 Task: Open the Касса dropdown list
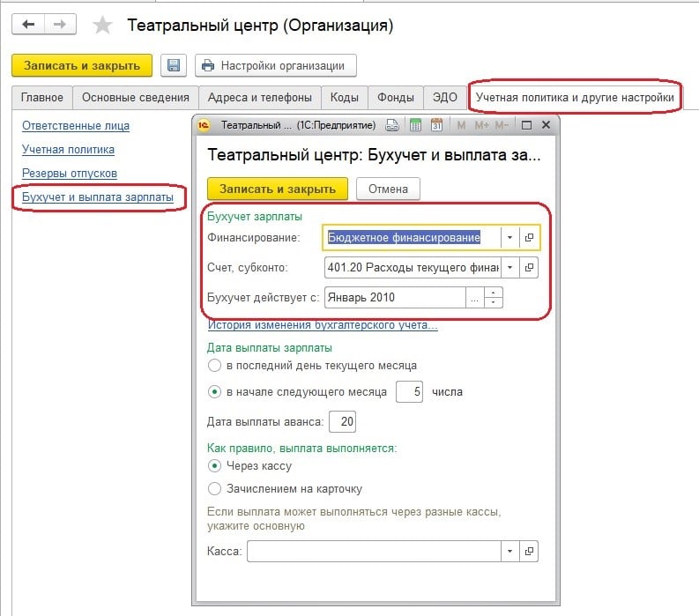tap(509, 551)
